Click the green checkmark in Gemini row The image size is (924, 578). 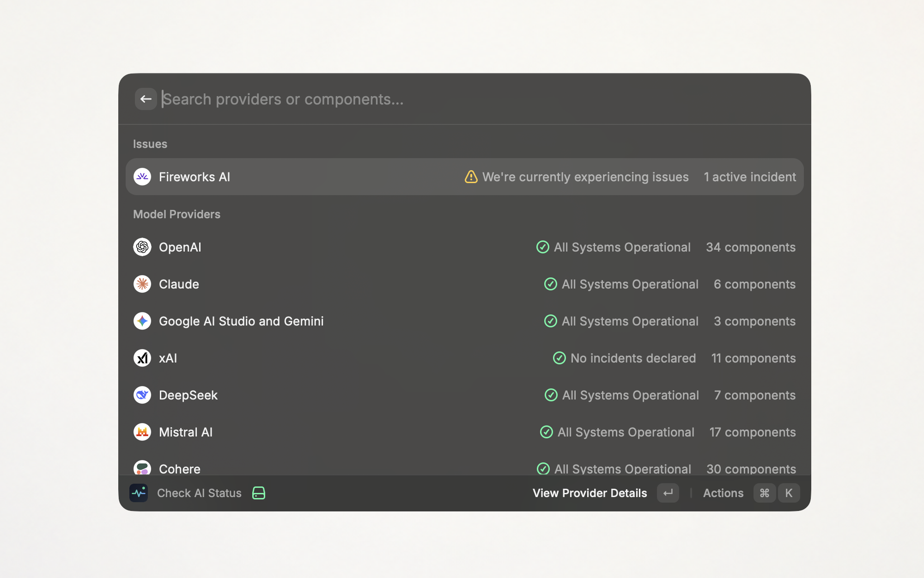[551, 321]
